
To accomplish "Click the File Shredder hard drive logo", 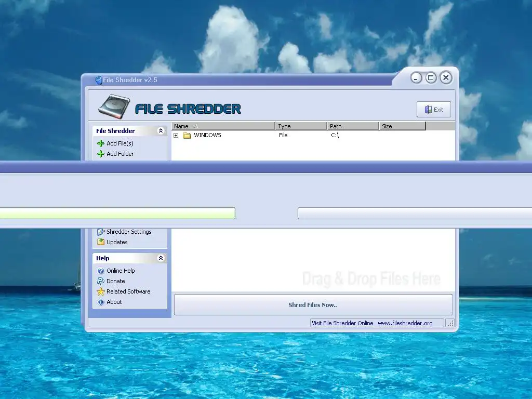I will click(x=114, y=107).
